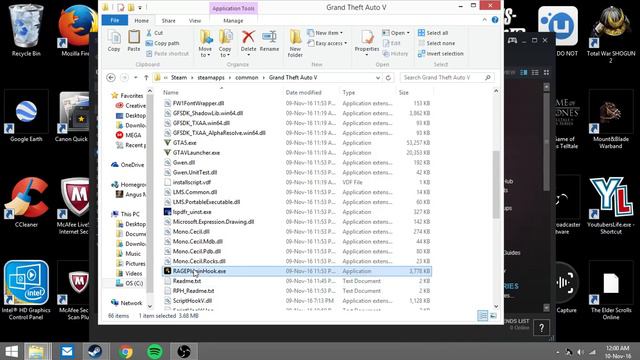Click the Steam breadcrumb segment
This screenshot has height=360, width=640.
(179, 78)
